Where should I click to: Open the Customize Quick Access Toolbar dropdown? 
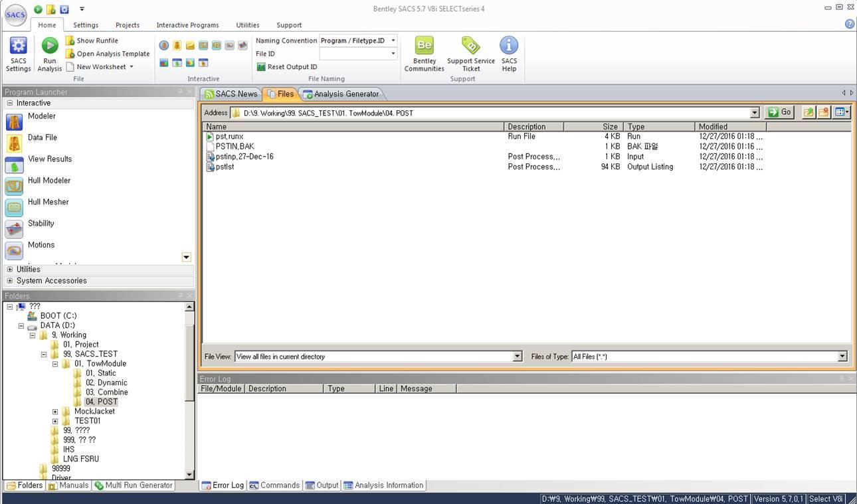(x=82, y=9)
